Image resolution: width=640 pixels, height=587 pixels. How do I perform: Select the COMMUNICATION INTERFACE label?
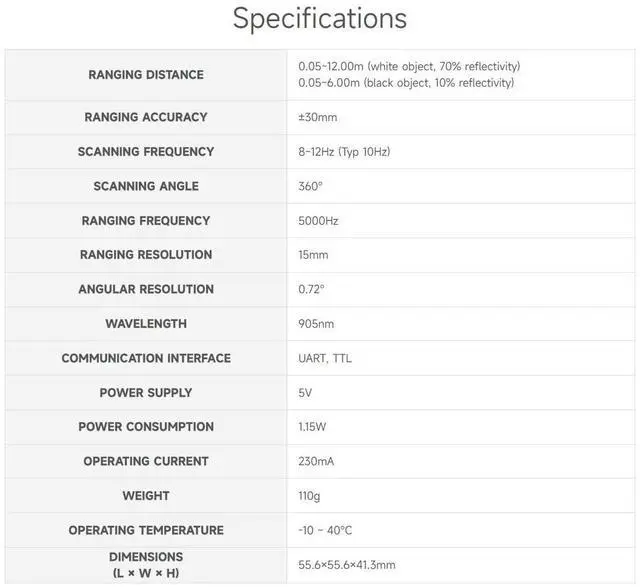click(x=146, y=358)
